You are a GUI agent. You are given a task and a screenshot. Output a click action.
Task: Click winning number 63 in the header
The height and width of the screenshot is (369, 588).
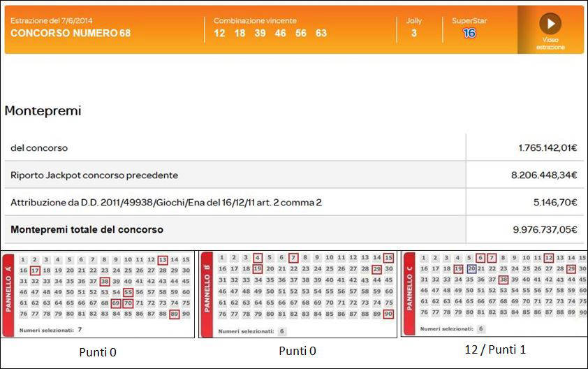pyautogui.click(x=321, y=33)
